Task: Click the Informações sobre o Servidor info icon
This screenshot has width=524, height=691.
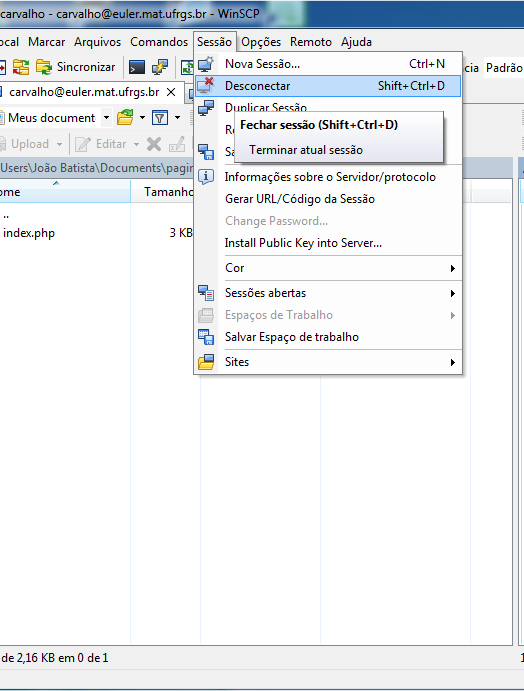Action: point(206,177)
